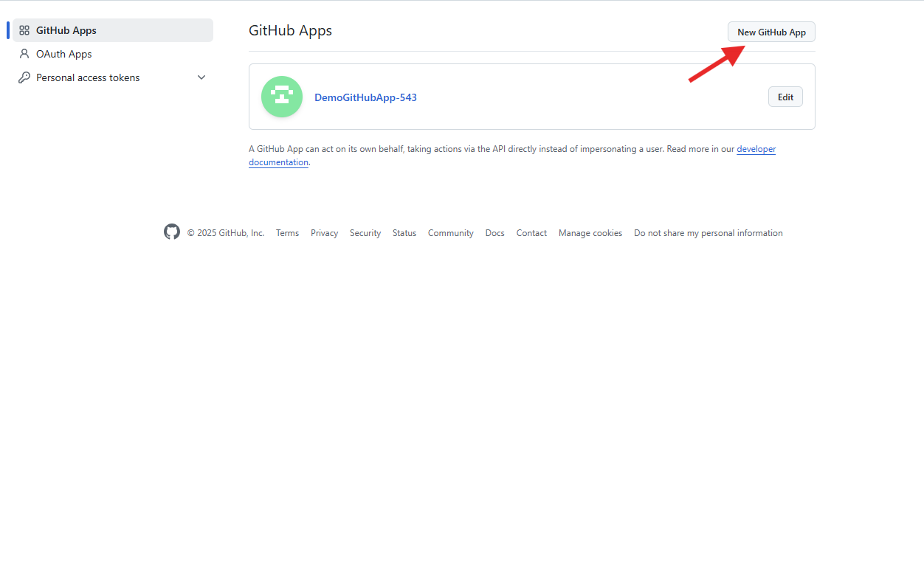This screenshot has height=565, width=924.
Task: Click the GitHub octocat logo in the footer
Action: tap(171, 232)
